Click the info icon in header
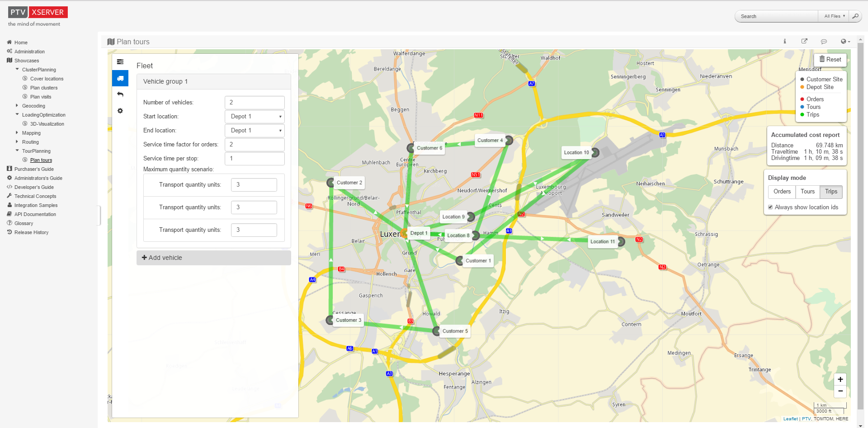The image size is (868, 428). pyautogui.click(x=785, y=41)
